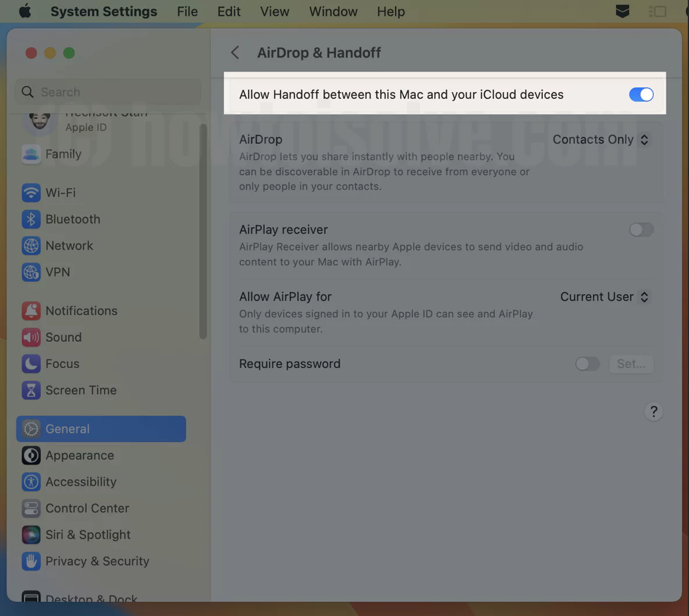The image size is (689, 616).
Task: Click the Apple ID label
Action: (86, 127)
